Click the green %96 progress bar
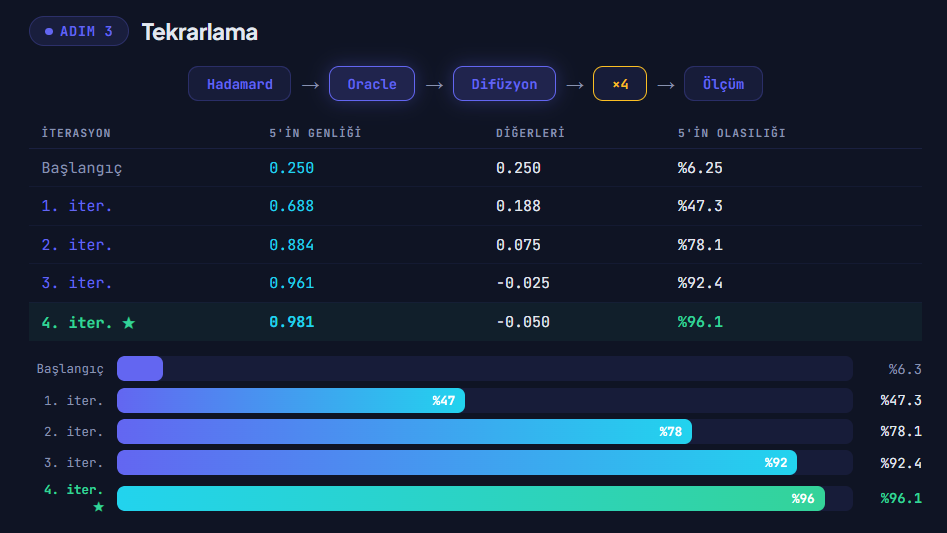 coord(470,499)
